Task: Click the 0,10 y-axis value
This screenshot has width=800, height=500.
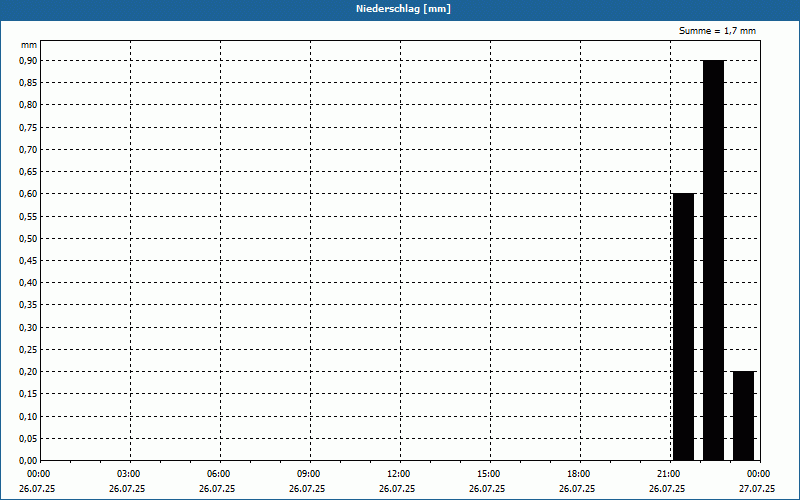Action: 28,416
